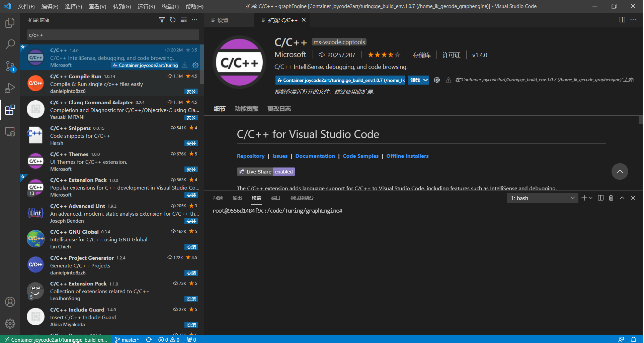
Task: Open Source Control view
Action: [x=10, y=66]
